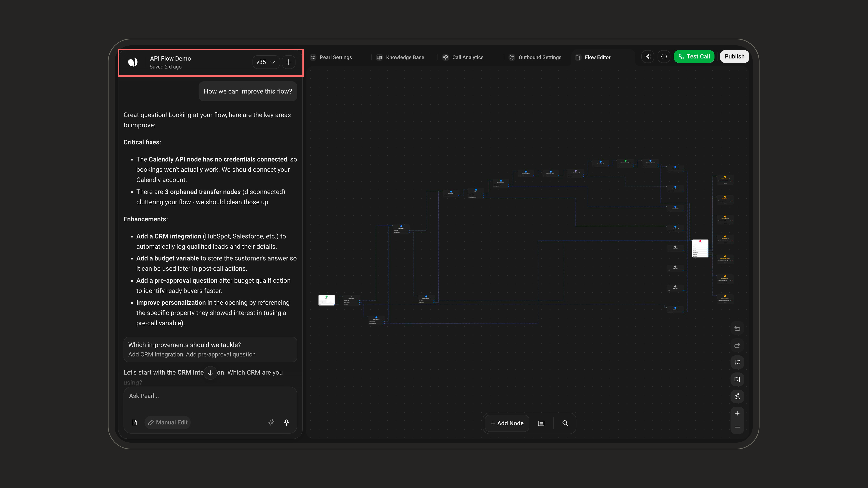Click 'Add CRM integration, Add pre-approval question' answer text
The image size is (868, 488).
[192, 355]
